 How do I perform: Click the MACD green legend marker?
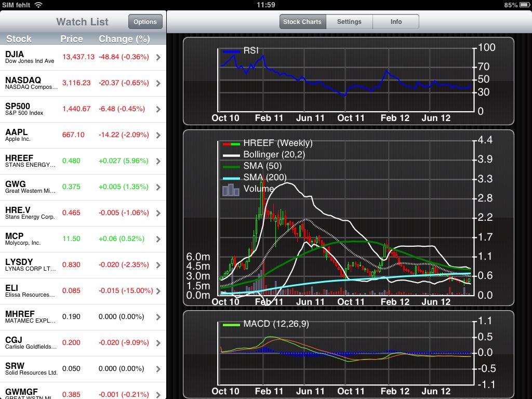click(231, 324)
